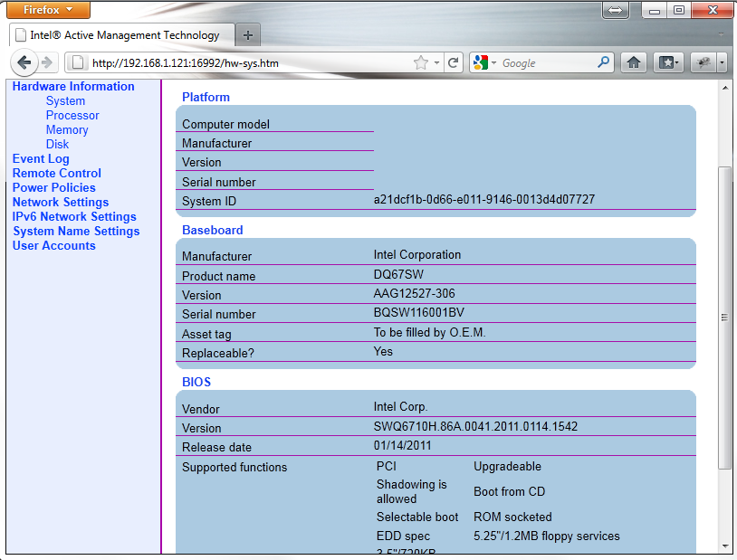Select the Intel Active Management Technology tab
This screenshot has width=737, height=560.
click(x=121, y=35)
